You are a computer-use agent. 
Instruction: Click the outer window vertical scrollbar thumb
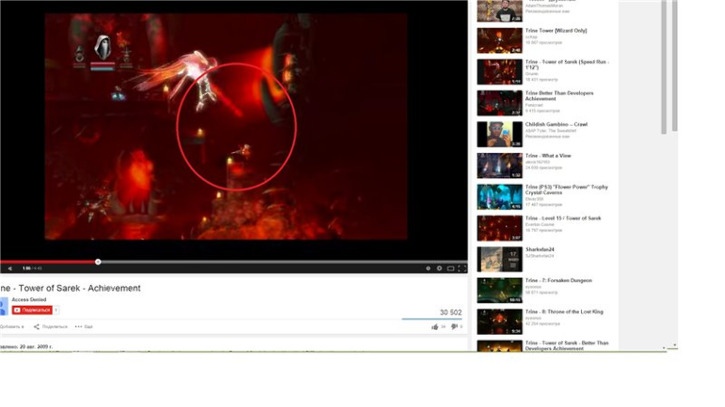pos(675,65)
